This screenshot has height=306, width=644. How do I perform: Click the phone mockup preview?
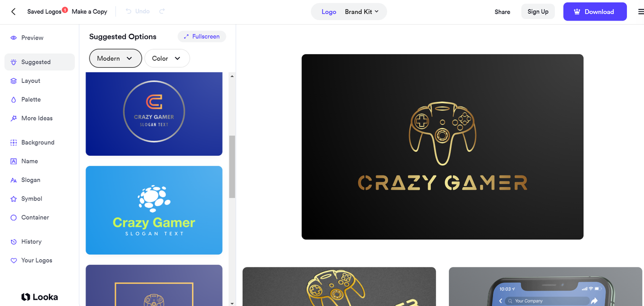(546, 286)
